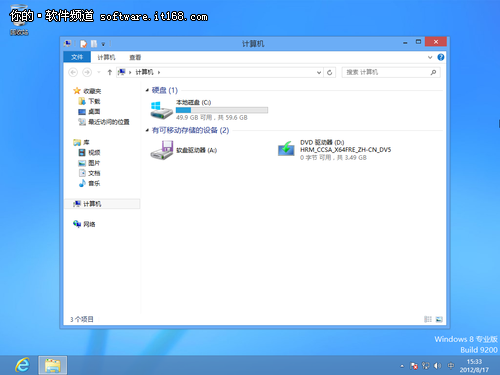Maximize the 计算机 window
The height and width of the screenshot is (375, 500).
click(x=418, y=42)
